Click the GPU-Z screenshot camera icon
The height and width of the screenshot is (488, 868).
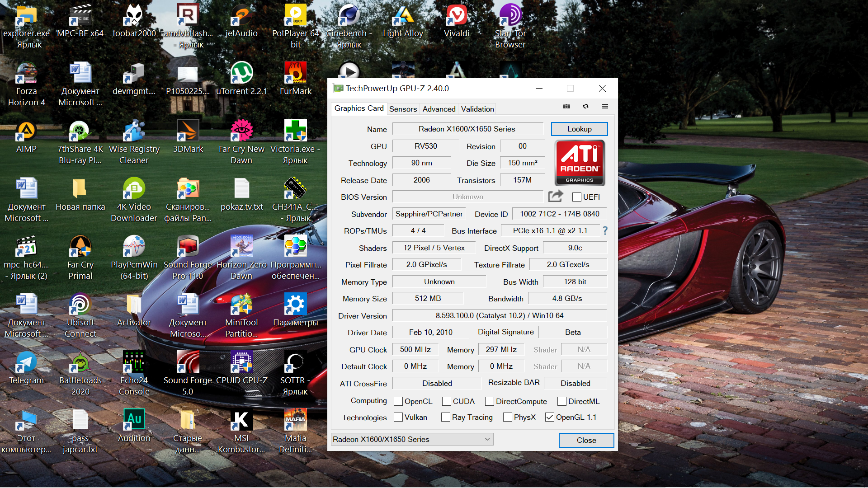(566, 107)
